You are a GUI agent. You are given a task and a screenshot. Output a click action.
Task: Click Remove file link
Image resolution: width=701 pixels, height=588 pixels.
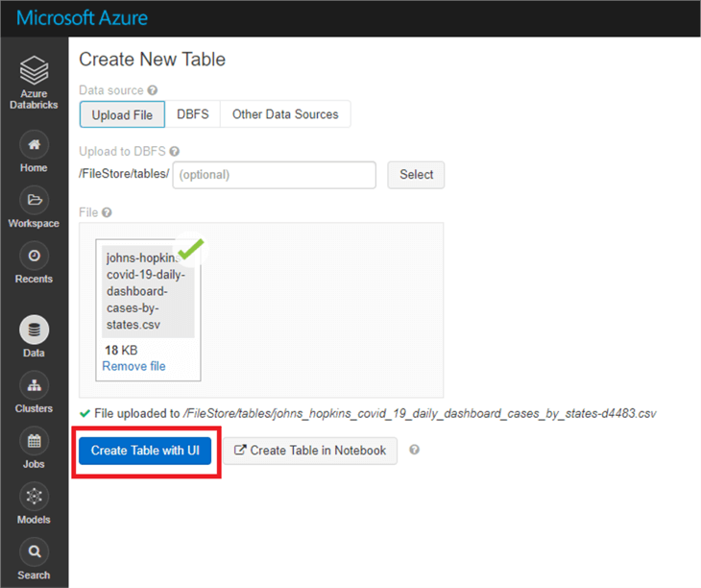coord(133,366)
